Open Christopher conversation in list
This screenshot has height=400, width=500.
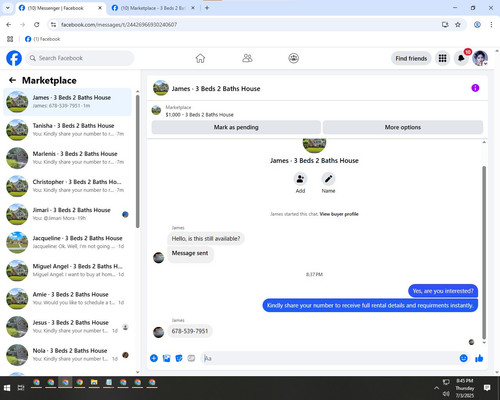(67, 186)
